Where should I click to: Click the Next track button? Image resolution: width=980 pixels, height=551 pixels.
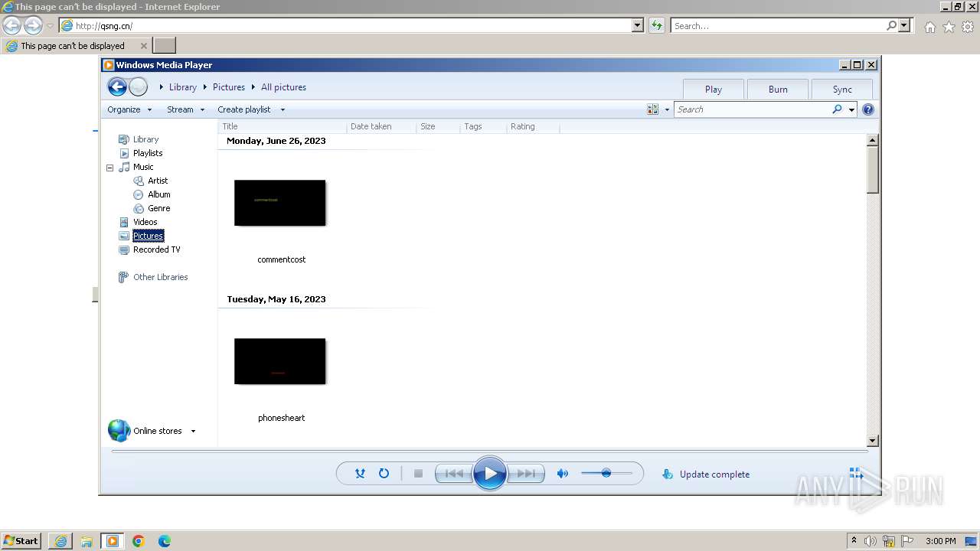[526, 474]
